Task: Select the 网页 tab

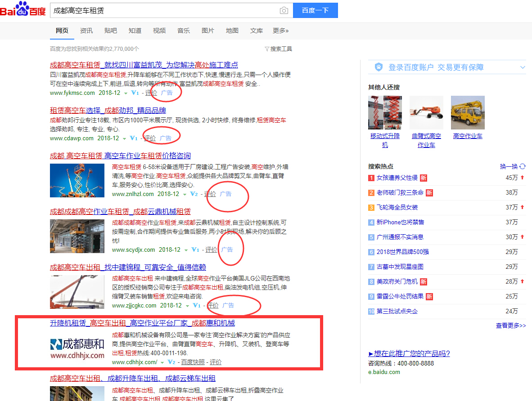Action: click(62, 31)
